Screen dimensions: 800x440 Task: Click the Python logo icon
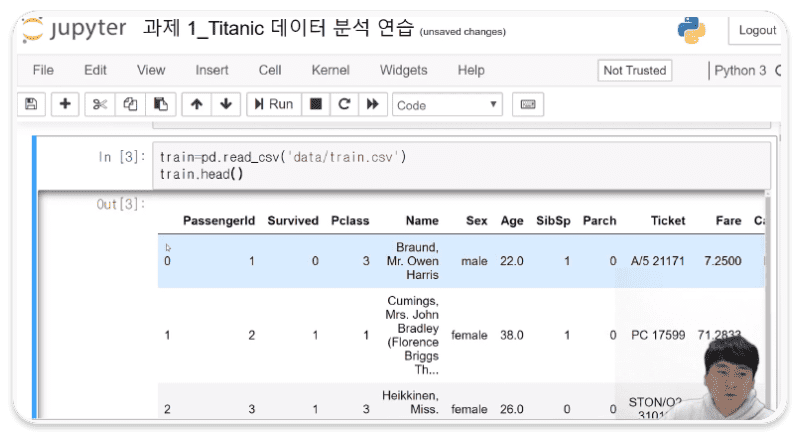point(691,30)
